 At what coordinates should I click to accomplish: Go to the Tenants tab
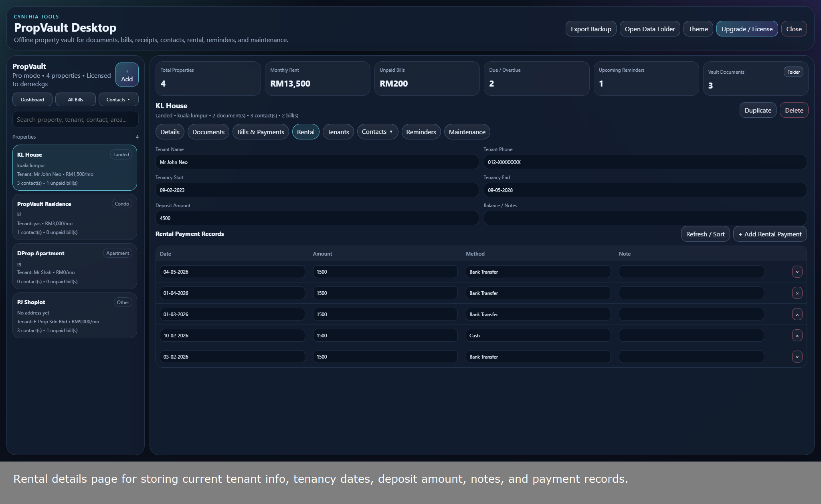[338, 132]
